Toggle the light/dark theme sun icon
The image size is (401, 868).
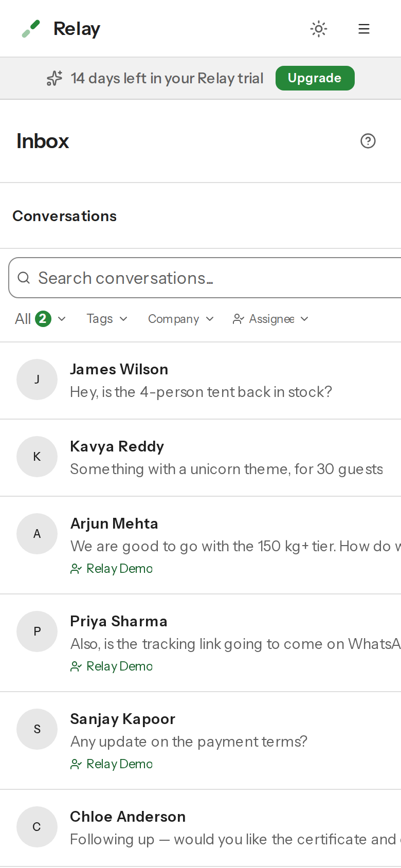coord(319,29)
